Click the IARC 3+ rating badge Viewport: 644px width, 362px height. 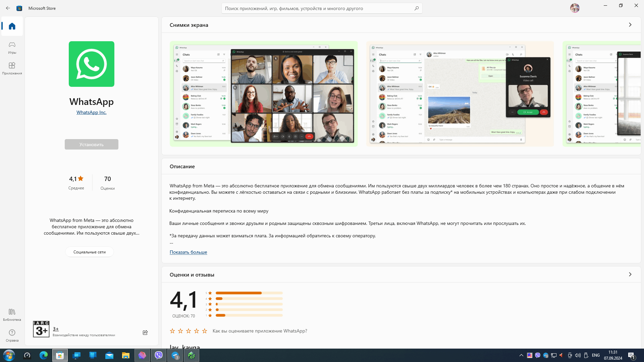41,329
